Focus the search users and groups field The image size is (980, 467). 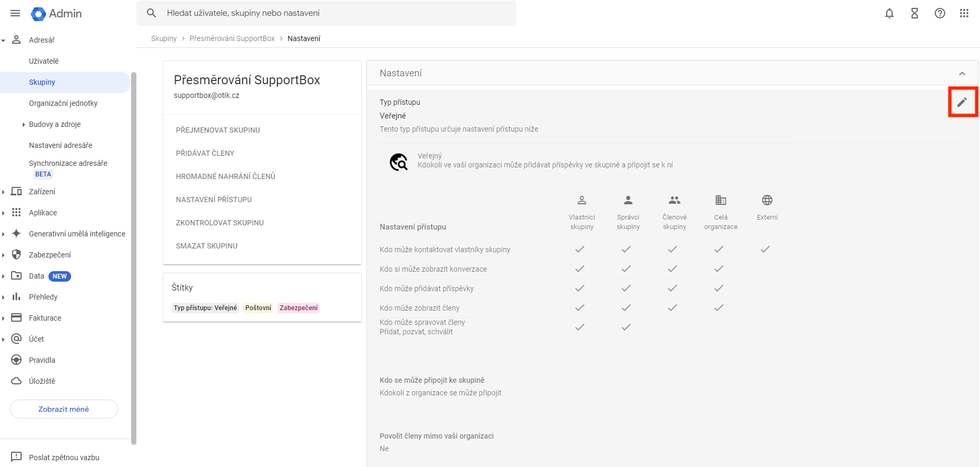[326, 13]
